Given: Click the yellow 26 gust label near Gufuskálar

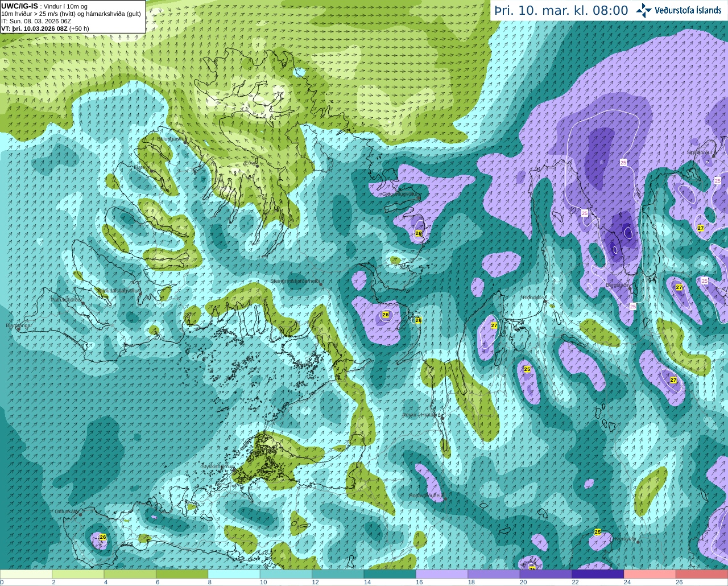Looking at the screenshot, I should (x=103, y=537).
